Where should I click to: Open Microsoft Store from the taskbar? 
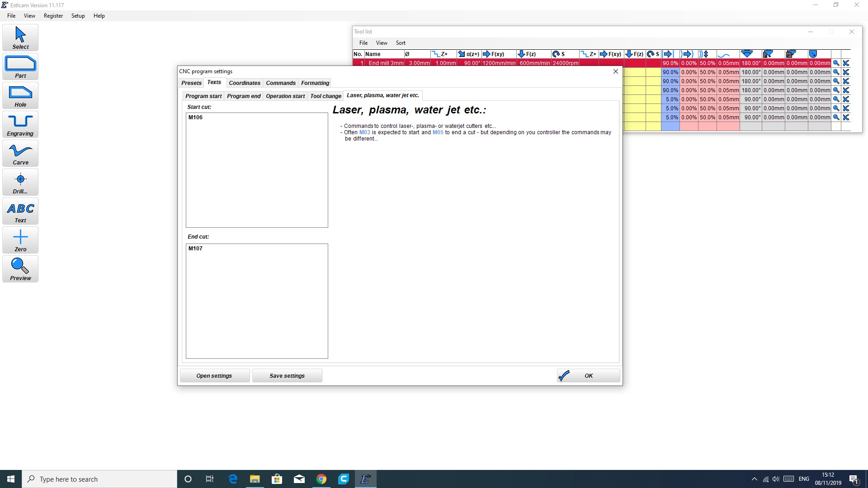(277, 479)
